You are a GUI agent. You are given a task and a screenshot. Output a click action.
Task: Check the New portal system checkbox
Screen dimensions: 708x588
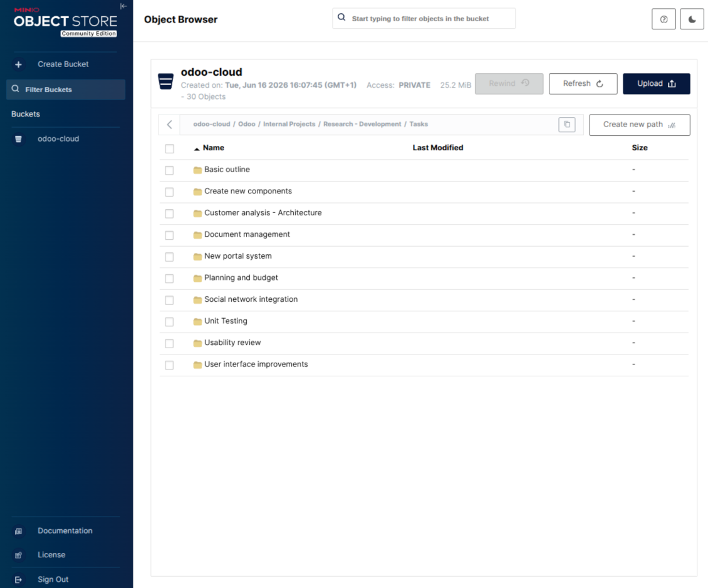point(169,257)
